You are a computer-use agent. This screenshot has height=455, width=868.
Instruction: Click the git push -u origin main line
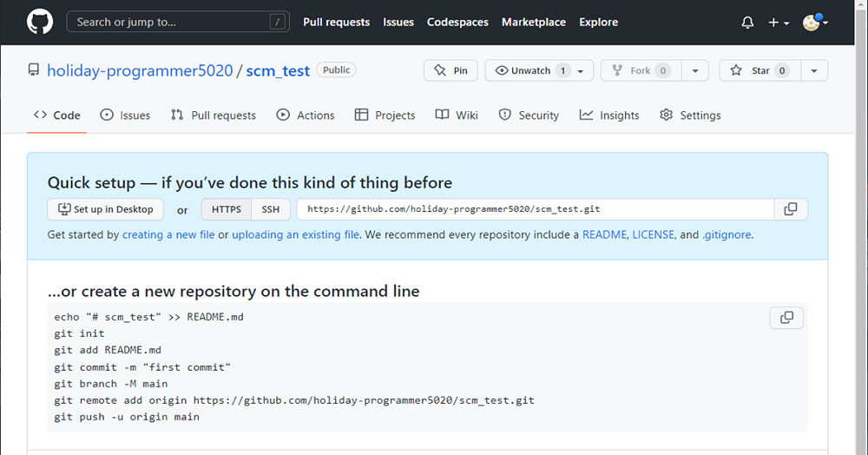coord(127,417)
